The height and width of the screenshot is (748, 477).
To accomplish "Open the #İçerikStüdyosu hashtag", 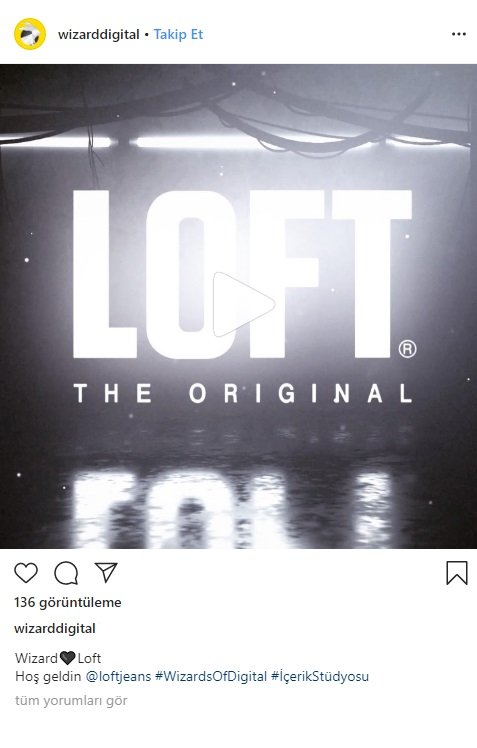I will pos(320,676).
